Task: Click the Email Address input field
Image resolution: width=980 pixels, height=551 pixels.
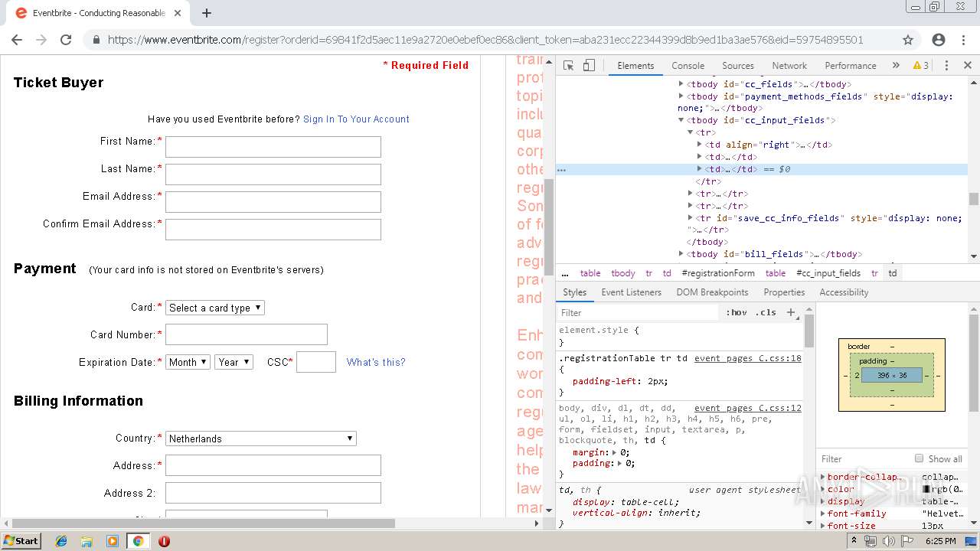Action: tap(273, 202)
